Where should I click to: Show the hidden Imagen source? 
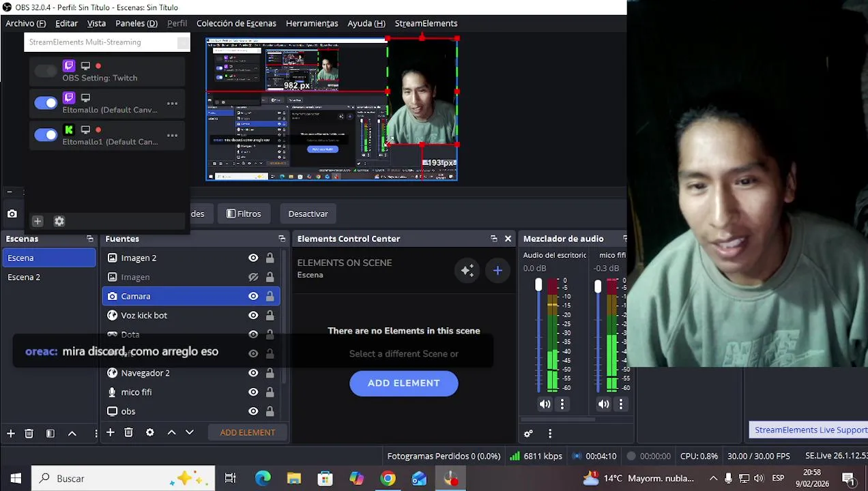coord(253,277)
